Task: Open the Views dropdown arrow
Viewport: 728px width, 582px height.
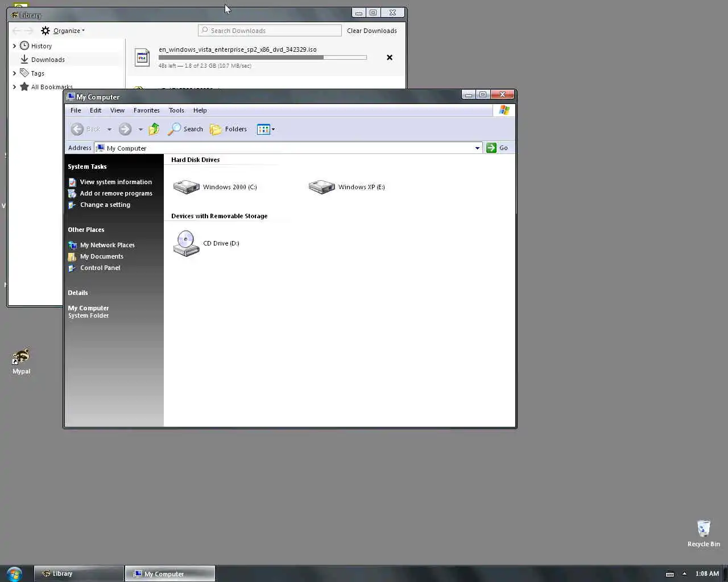Action: pyautogui.click(x=273, y=130)
